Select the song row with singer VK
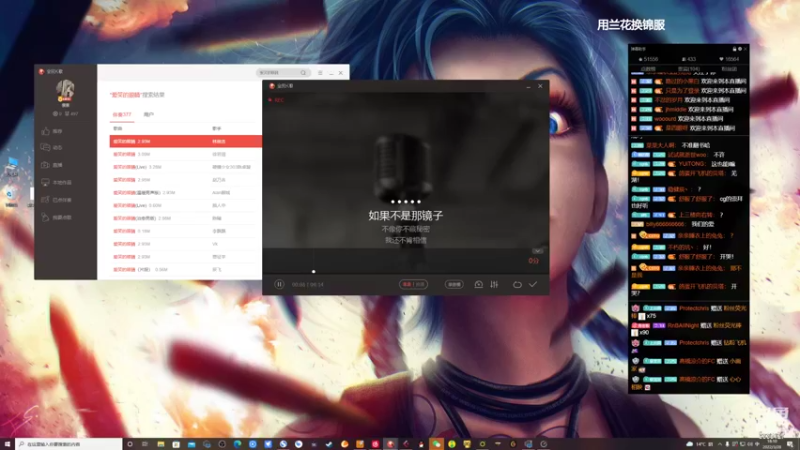Viewport: 800px width, 450px height. 186,243
